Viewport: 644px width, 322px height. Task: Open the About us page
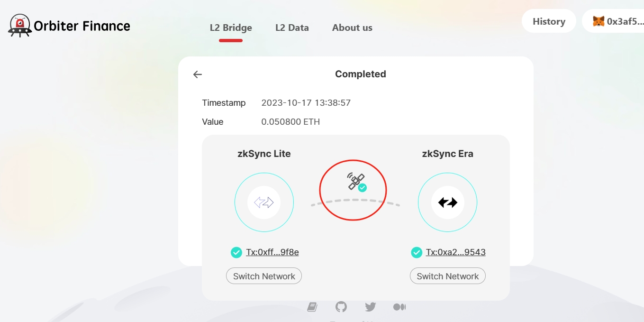[352, 28]
